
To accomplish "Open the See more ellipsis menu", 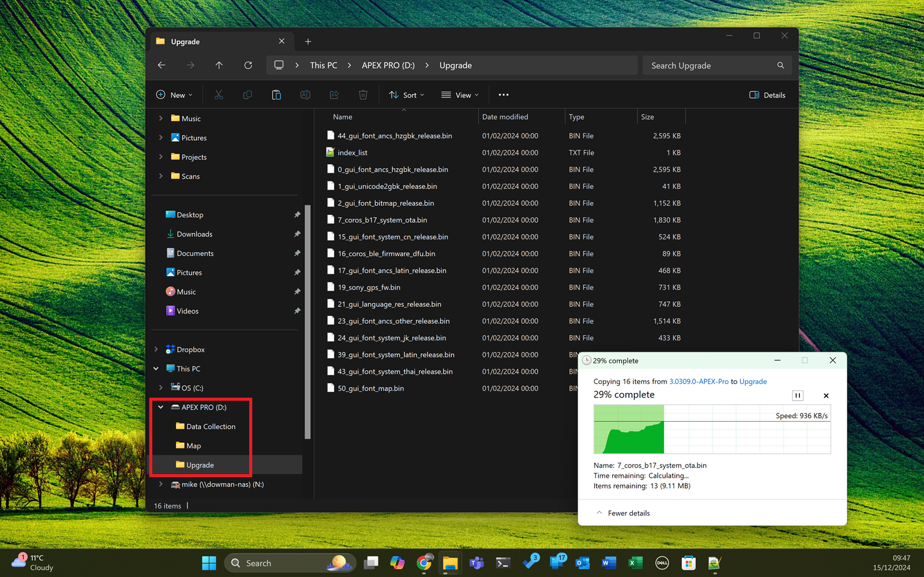I will (503, 95).
